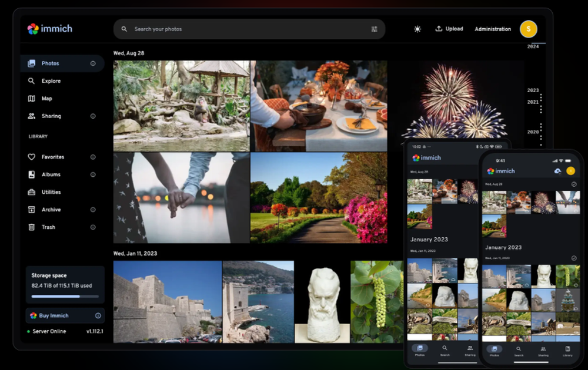588x370 pixels.
Task: Tap the January 2023 heading on front phone
Action: [x=503, y=247]
